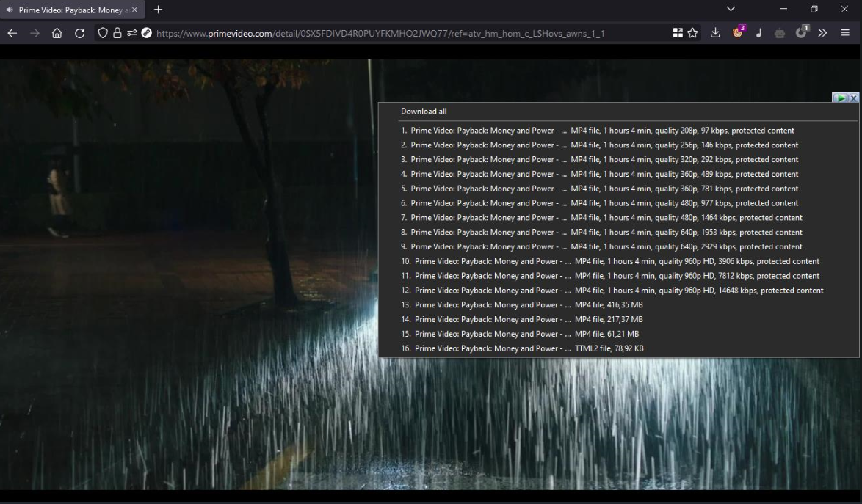Go back to the previous page
The image size is (862, 504).
tap(12, 34)
